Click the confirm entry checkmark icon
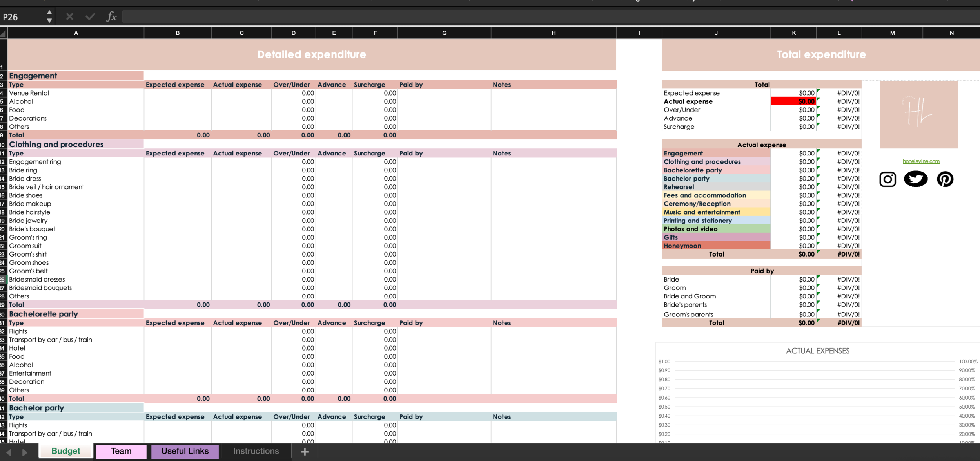 pos(90,16)
